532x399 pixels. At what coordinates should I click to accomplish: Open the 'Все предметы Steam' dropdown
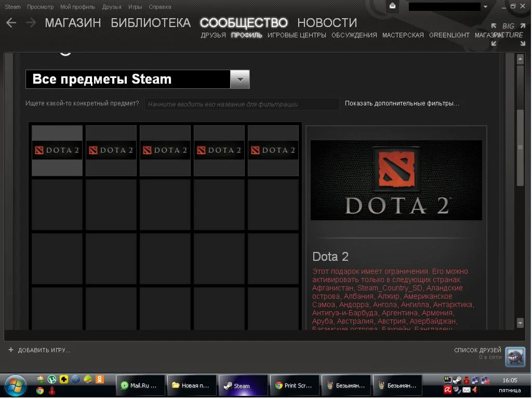(239, 79)
